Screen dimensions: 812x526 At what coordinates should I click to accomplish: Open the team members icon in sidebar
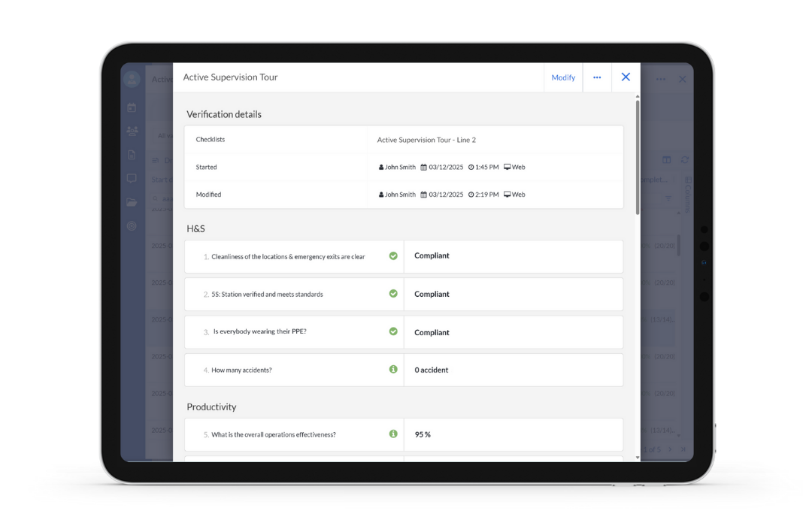tap(132, 131)
